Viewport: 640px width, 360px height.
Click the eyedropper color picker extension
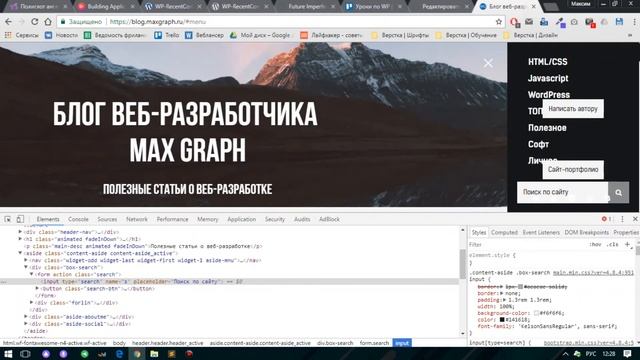click(x=560, y=22)
